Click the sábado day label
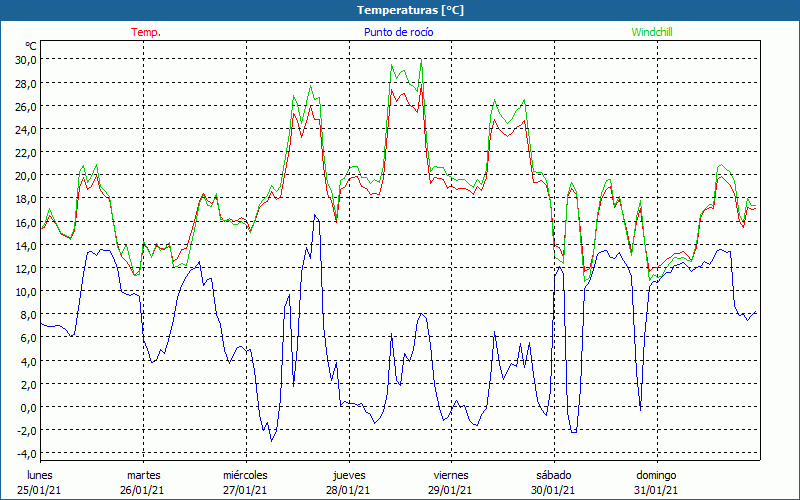Image resolution: width=800 pixels, height=500 pixels. 554,475
